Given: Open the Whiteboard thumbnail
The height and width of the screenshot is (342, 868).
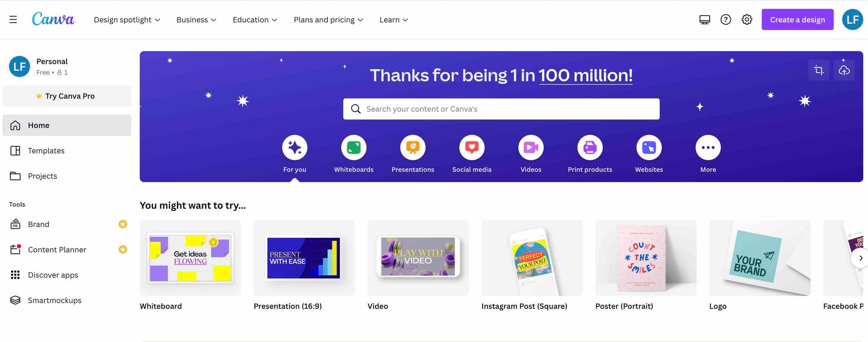Looking at the screenshot, I should [190, 258].
